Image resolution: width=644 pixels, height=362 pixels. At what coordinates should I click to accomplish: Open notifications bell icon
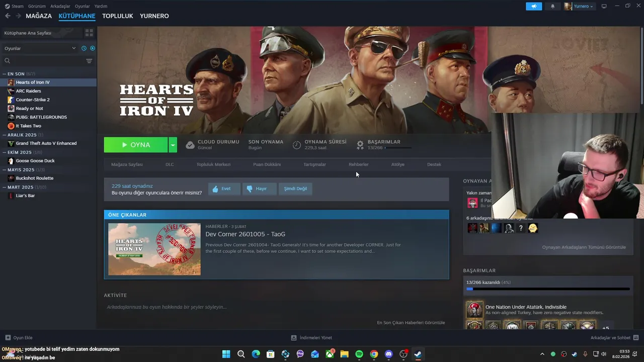(553, 6)
